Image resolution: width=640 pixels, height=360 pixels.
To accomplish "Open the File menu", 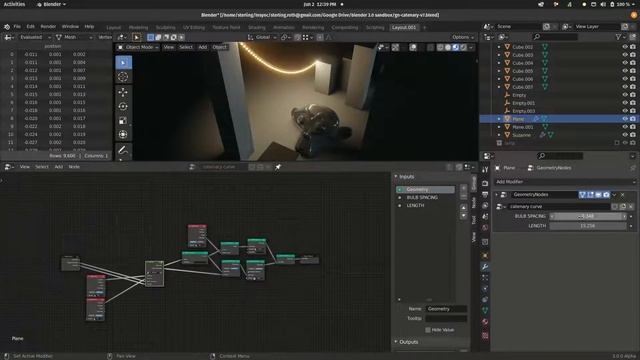I will (x=17, y=27).
